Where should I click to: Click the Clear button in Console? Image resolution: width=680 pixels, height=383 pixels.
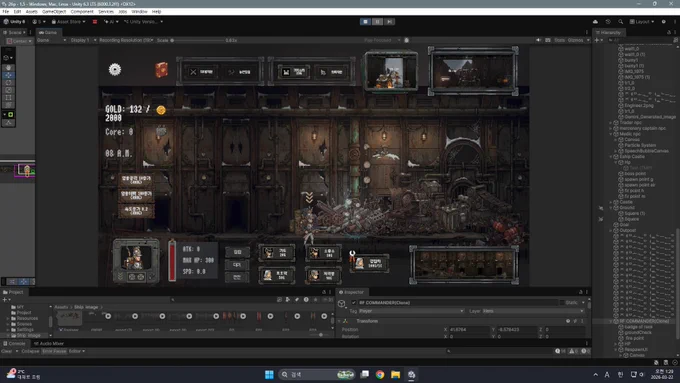pos(7,351)
